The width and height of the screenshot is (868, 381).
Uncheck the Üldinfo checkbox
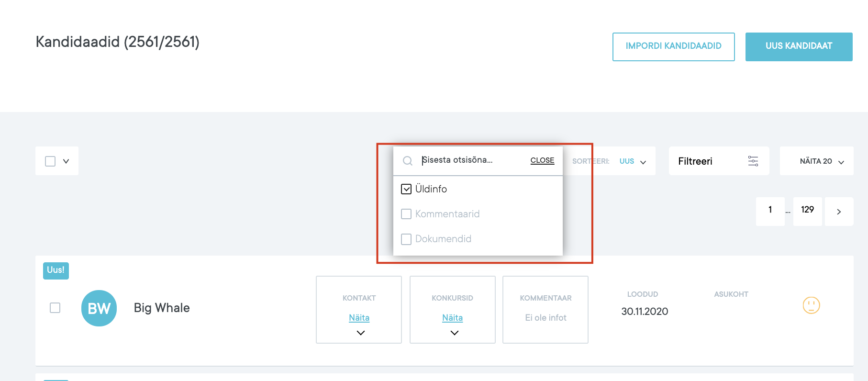pos(406,189)
